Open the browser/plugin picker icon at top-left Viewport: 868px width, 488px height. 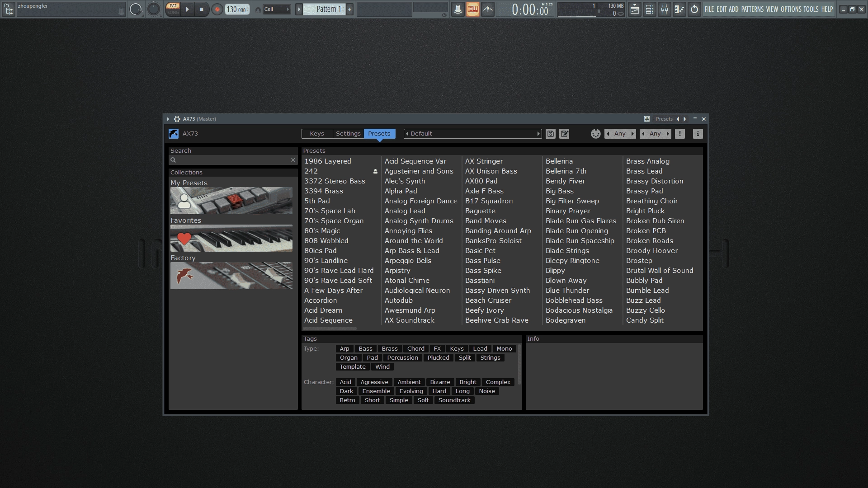tap(8, 9)
